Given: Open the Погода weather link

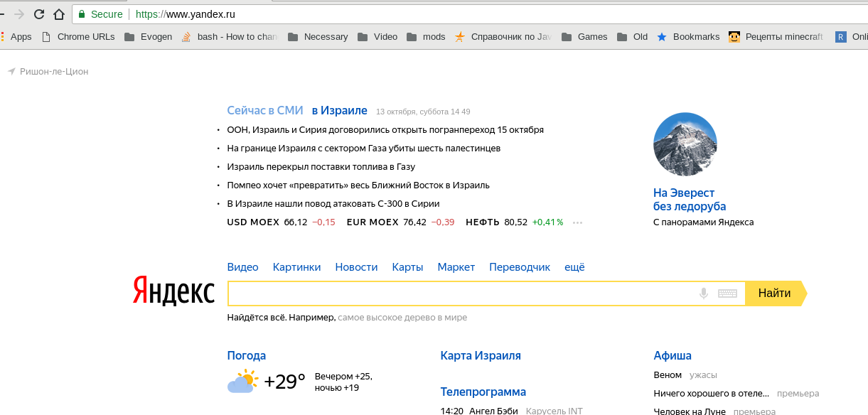Looking at the screenshot, I should (x=247, y=355).
